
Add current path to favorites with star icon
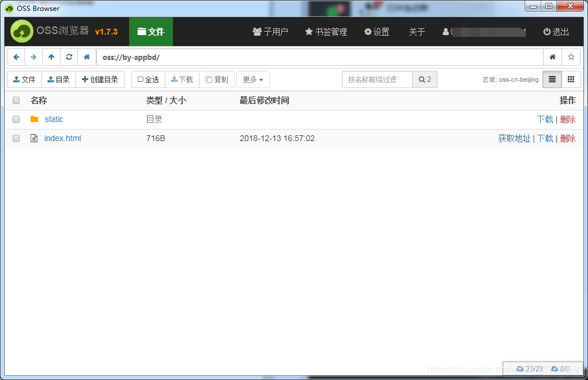571,57
